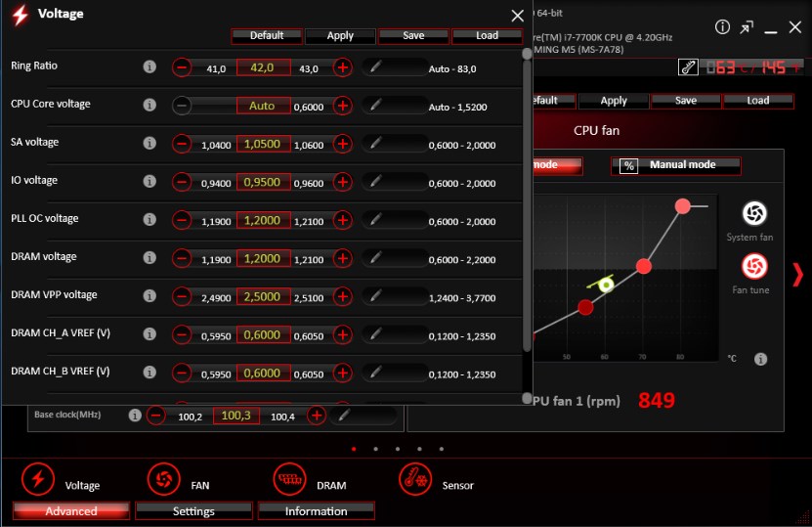Increase DRAM VPP voltage with plus button

(x=342, y=296)
